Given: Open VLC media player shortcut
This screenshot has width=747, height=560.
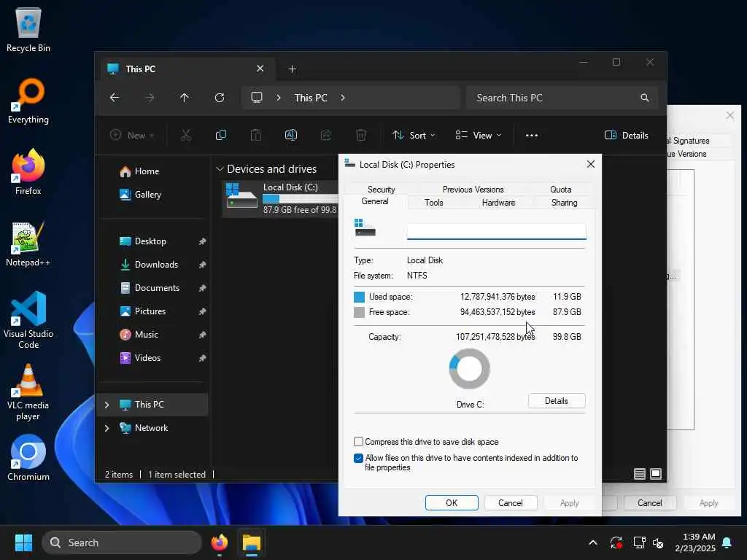Looking at the screenshot, I should (x=28, y=392).
